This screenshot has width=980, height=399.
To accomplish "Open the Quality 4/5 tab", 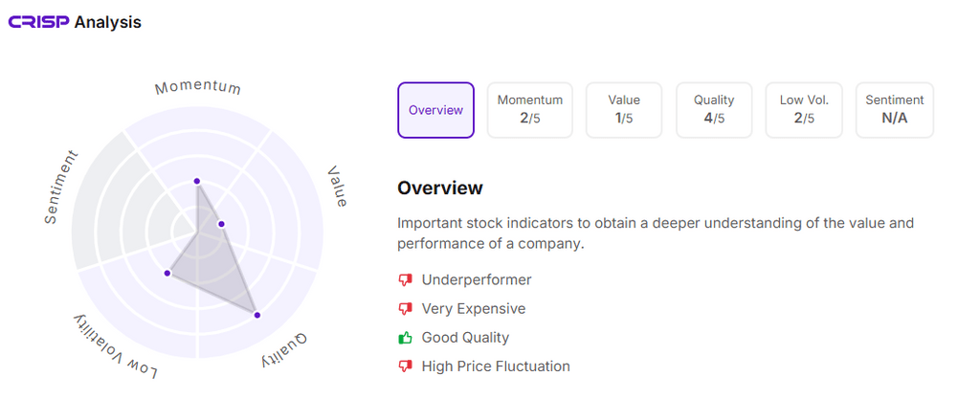I will coord(714,110).
